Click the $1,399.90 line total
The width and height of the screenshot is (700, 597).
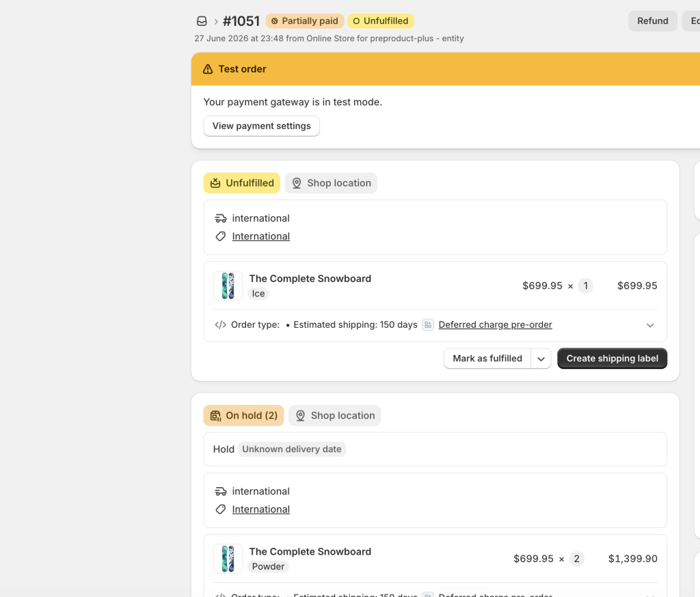632,559
